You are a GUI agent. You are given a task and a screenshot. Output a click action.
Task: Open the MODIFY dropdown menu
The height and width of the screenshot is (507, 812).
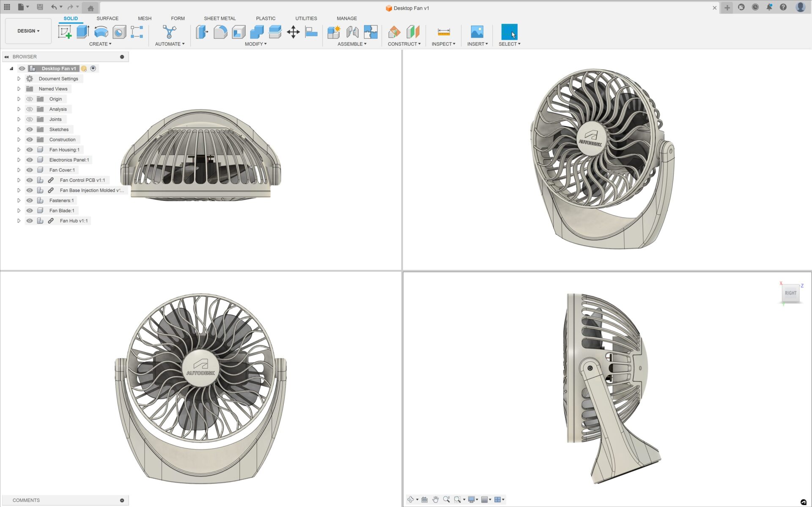tap(255, 44)
